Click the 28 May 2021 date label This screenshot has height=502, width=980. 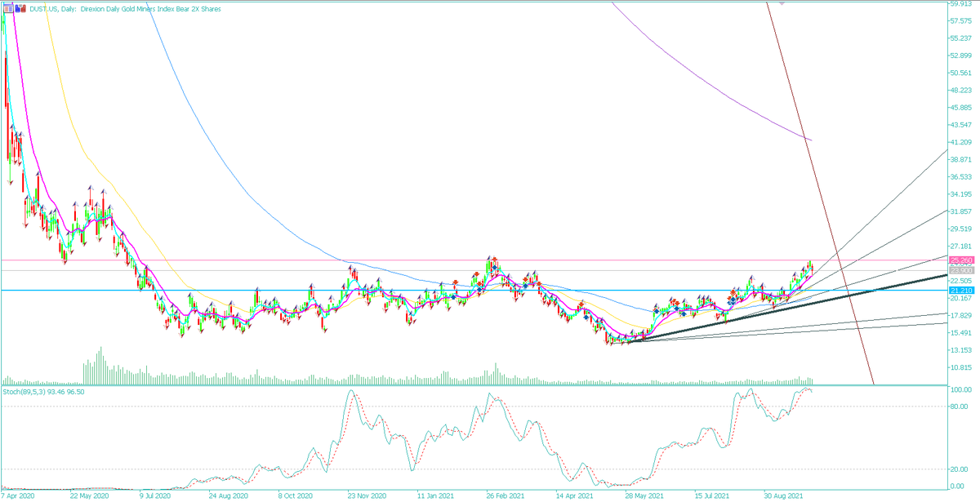point(644,495)
